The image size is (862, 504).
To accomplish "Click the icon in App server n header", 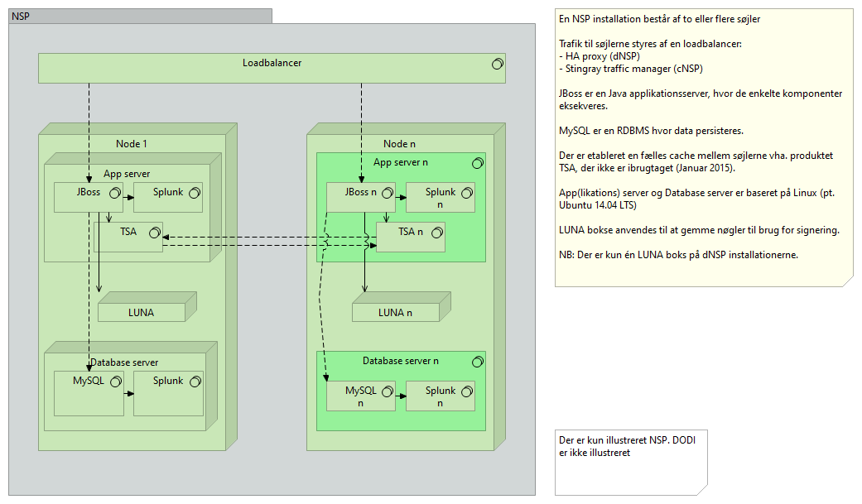I will click(x=477, y=162).
